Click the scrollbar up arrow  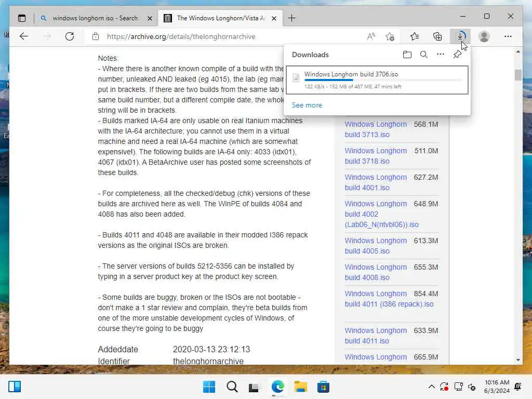[x=518, y=51]
